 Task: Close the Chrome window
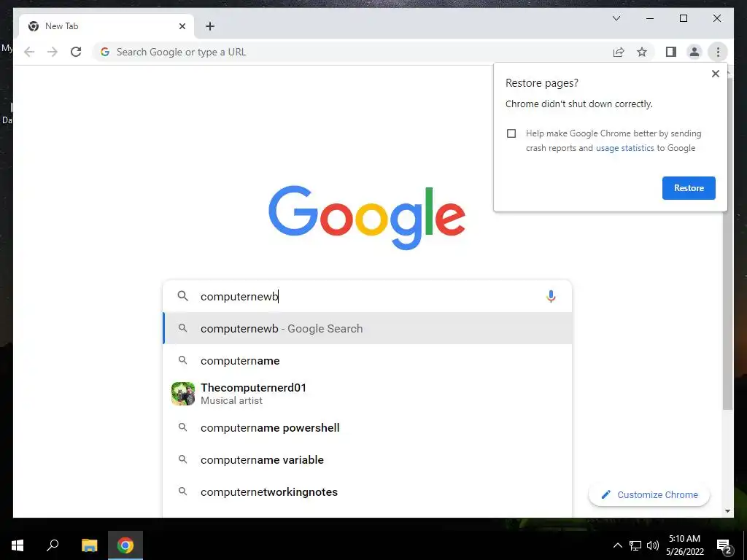(716, 18)
